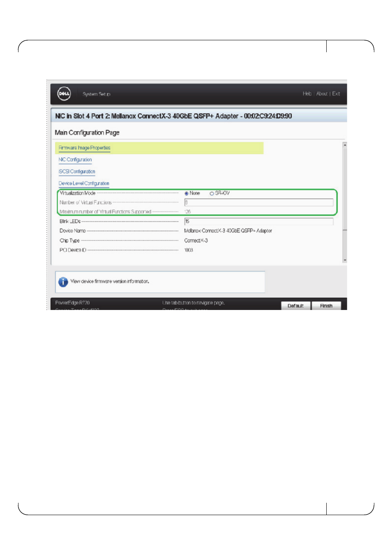Click the Use tab button to navigate text
The image size is (392, 555).
[x=194, y=303]
